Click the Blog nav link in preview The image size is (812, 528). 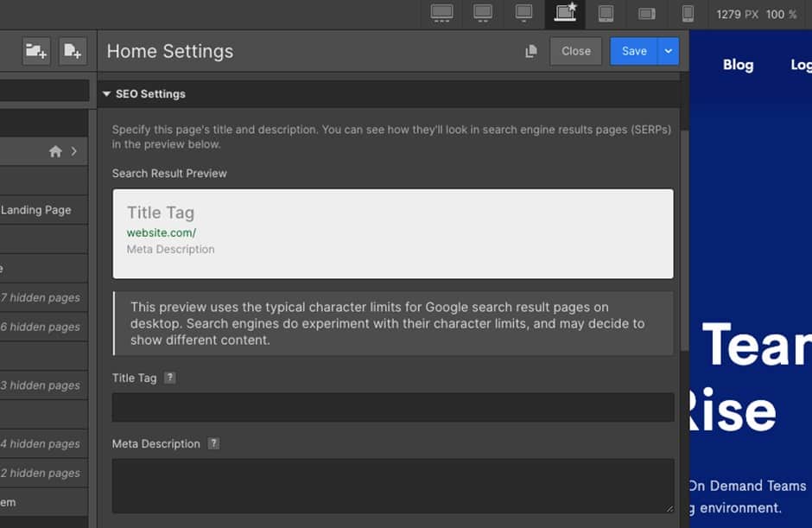tap(738, 65)
